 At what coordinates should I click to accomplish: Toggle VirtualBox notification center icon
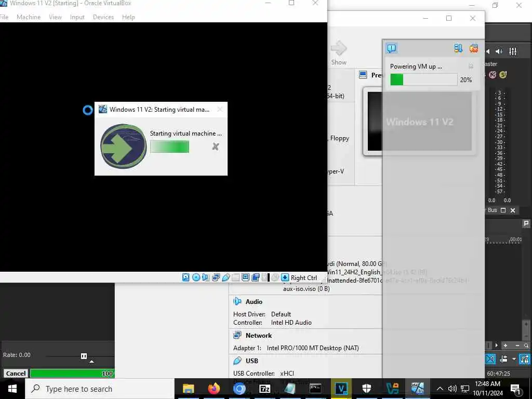(x=391, y=48)
